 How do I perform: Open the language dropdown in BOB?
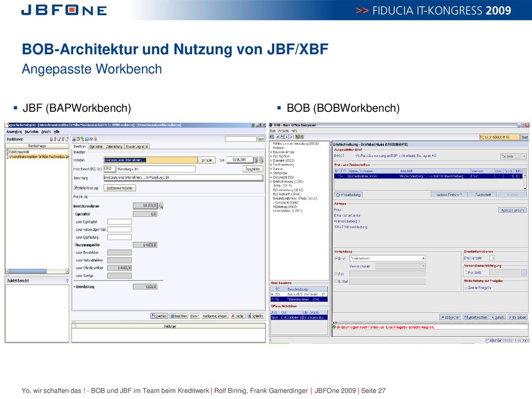click(513, 156)
